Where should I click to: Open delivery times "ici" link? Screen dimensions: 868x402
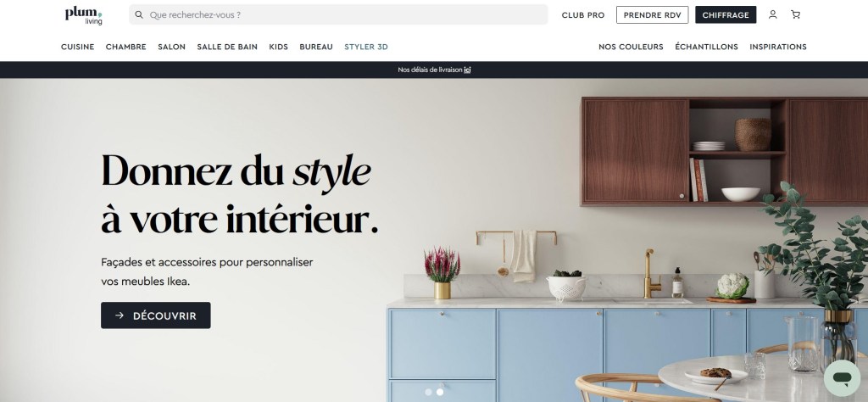[x=467, y=70]
